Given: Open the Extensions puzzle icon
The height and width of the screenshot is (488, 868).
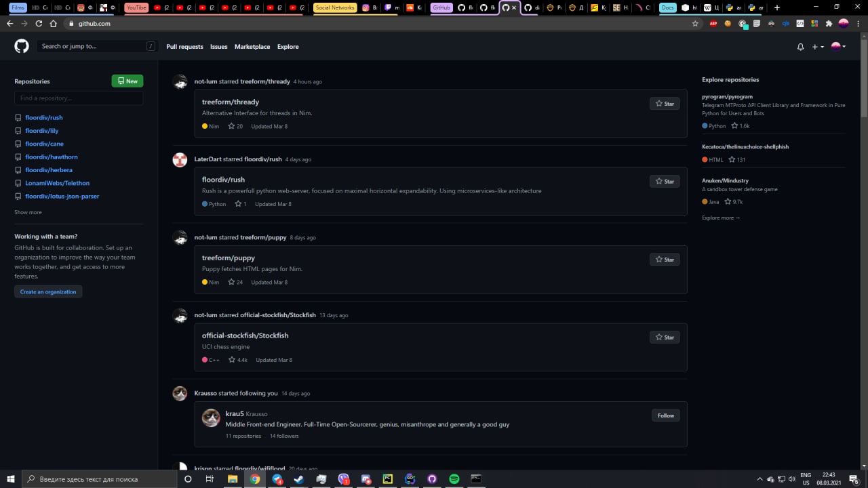Looking at the screenshot, I should [x=829, y=23].
